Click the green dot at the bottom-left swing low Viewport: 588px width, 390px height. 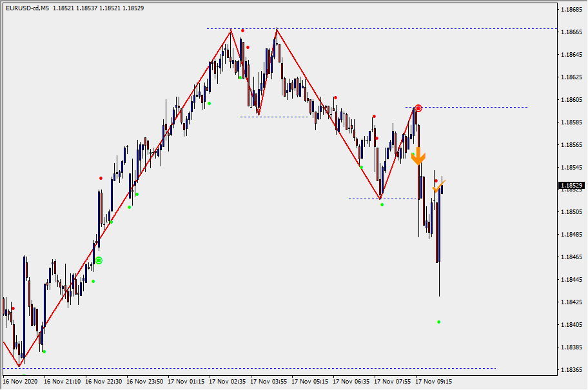tap(44, 351)
